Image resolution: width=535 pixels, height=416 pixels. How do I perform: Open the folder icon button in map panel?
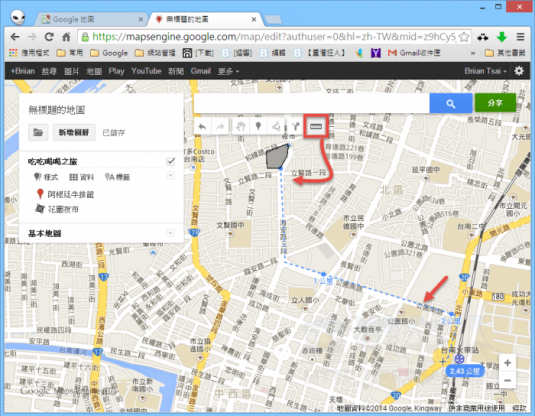tap(38, 132)
